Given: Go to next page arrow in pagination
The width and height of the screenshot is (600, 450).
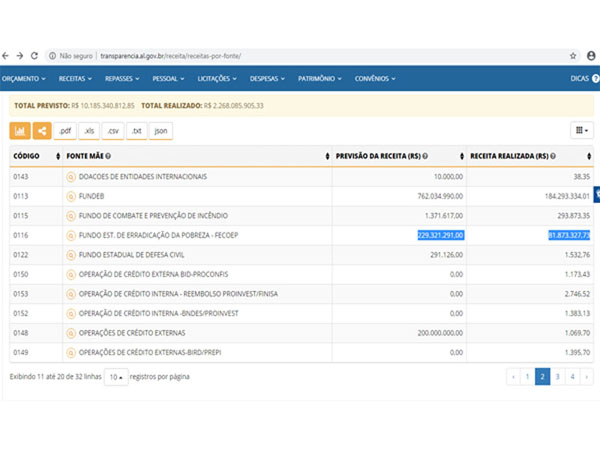Looking at the screenshot, I should pos(586,377).
